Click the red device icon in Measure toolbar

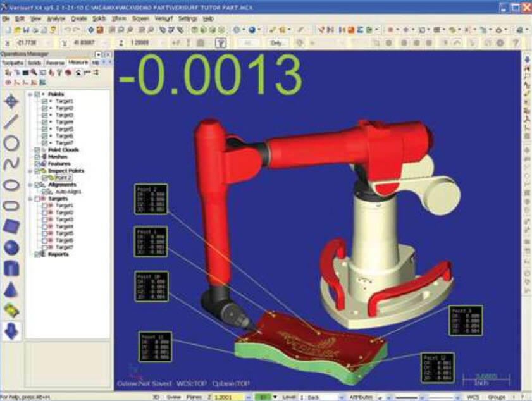pyautogui.click(x=68, y=72)
